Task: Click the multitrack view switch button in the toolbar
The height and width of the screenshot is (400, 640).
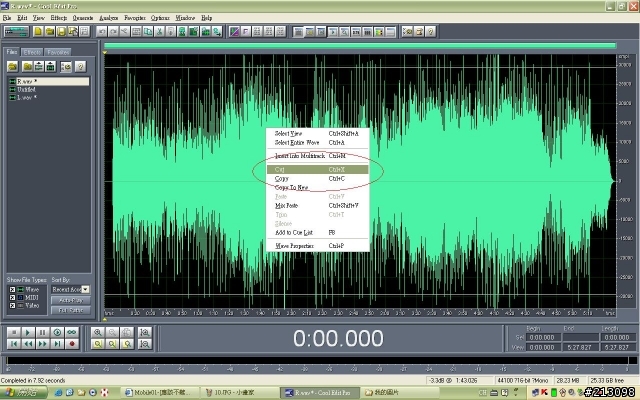Action: point(16,31)
